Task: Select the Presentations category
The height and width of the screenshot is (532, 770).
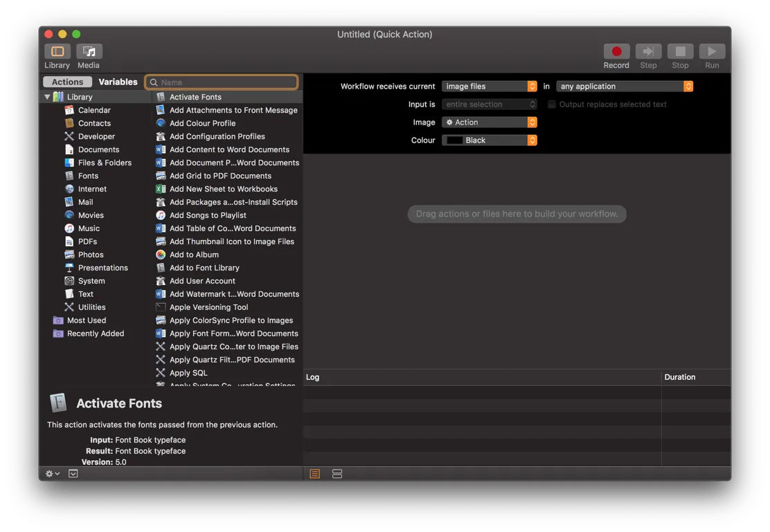Action: click(102, 268)
